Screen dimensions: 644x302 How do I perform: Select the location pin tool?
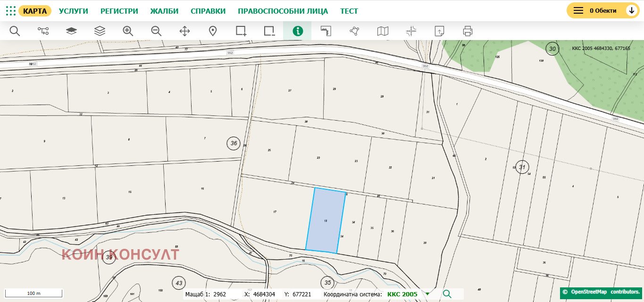pyautogui.click(x=212, y=31)
